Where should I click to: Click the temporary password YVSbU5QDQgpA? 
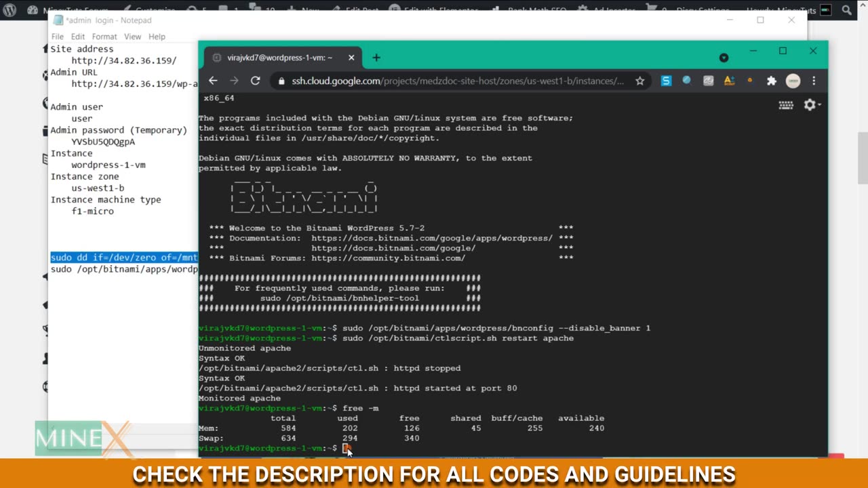103,142
